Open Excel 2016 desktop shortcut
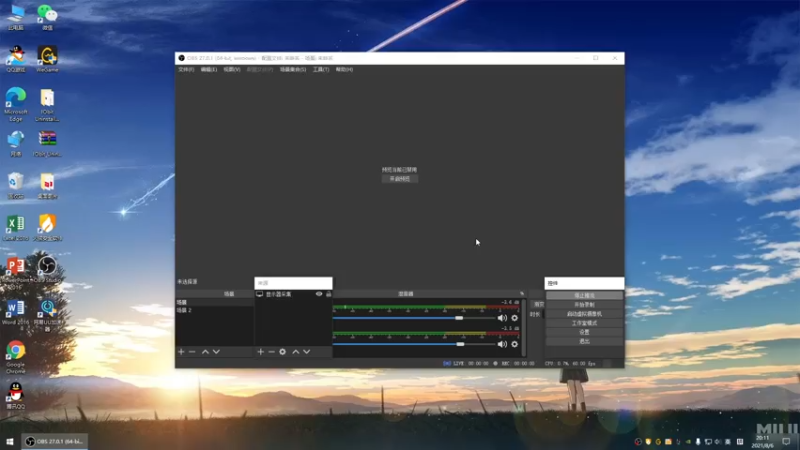The width and height of the screenshot is (800, 450). tap(15, 228)
